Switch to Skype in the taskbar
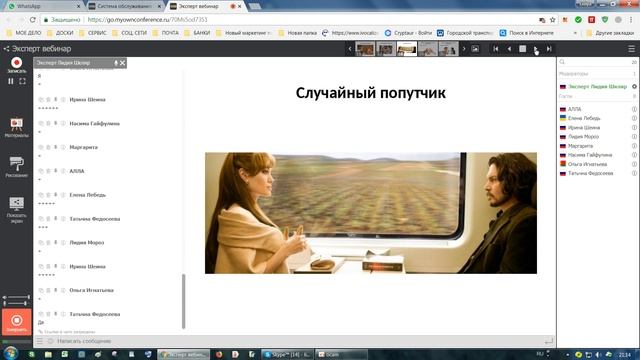The height and width of the screenshot is (360, 640). point(288,354)
